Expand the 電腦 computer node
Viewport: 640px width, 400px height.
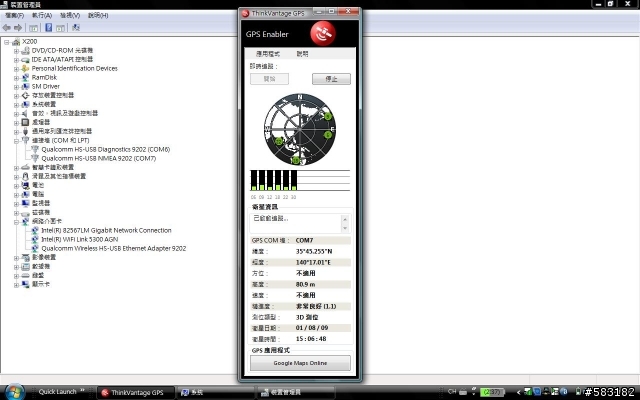pyautogui.click(x=16, y=195)
